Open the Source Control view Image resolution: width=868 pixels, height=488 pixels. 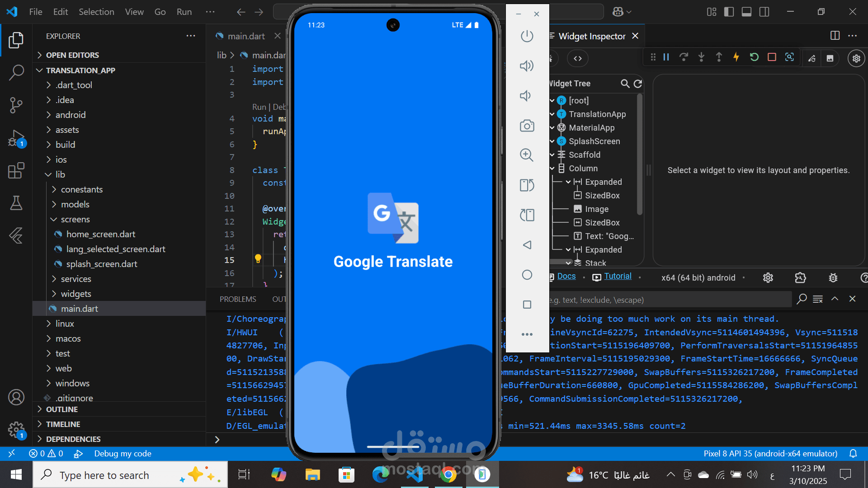click(16, 105)
